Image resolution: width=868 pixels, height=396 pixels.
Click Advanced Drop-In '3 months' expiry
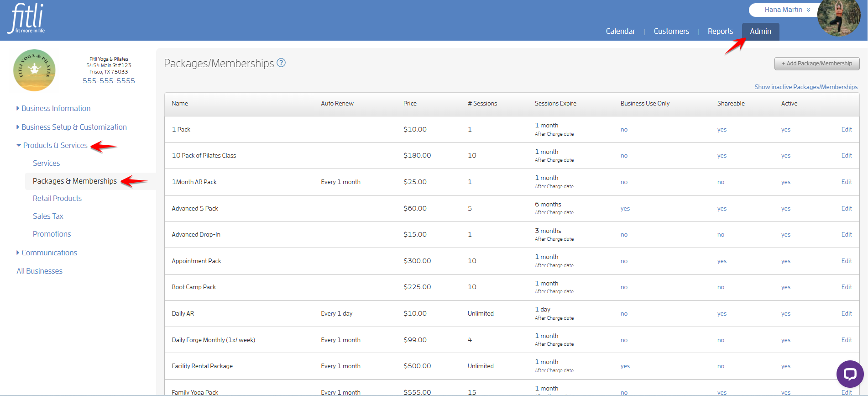548,231
